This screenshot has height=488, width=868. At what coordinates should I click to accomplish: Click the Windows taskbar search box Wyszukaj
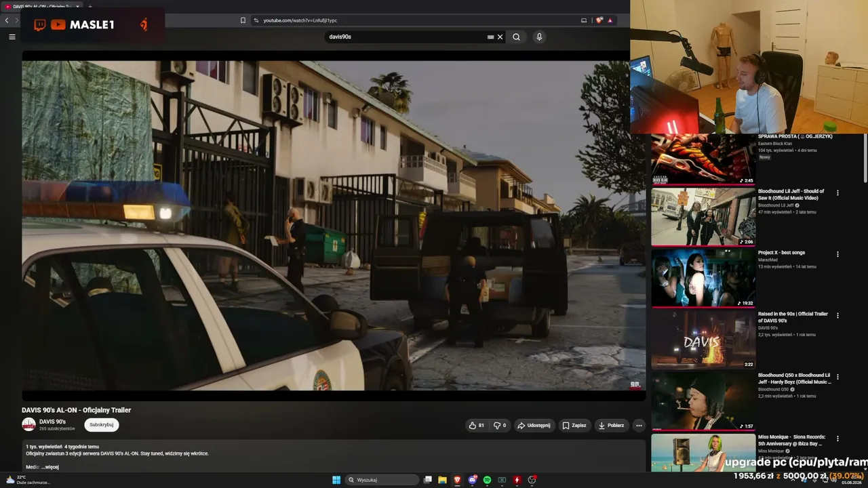coord(382,480)
